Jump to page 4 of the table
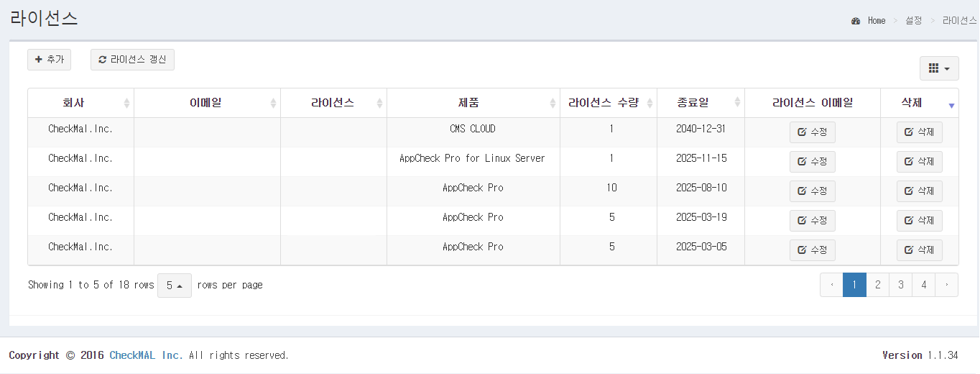The image size is (980, 374). [x=923, y=285]
